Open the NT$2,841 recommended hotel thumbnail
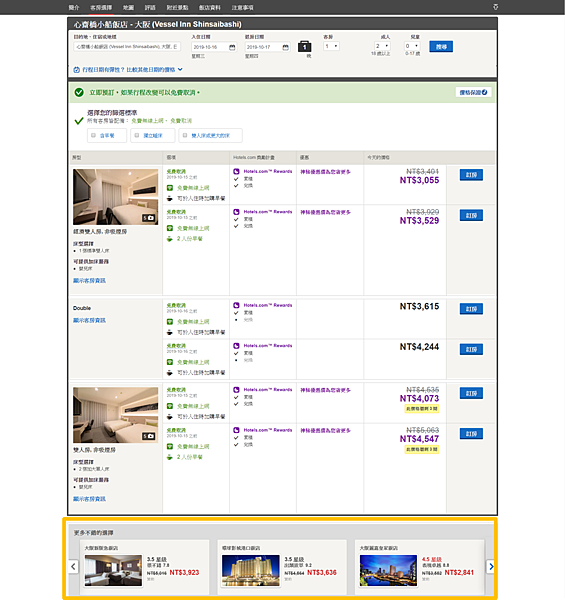Screen dimensions: 565x600 tap(388, 571)
